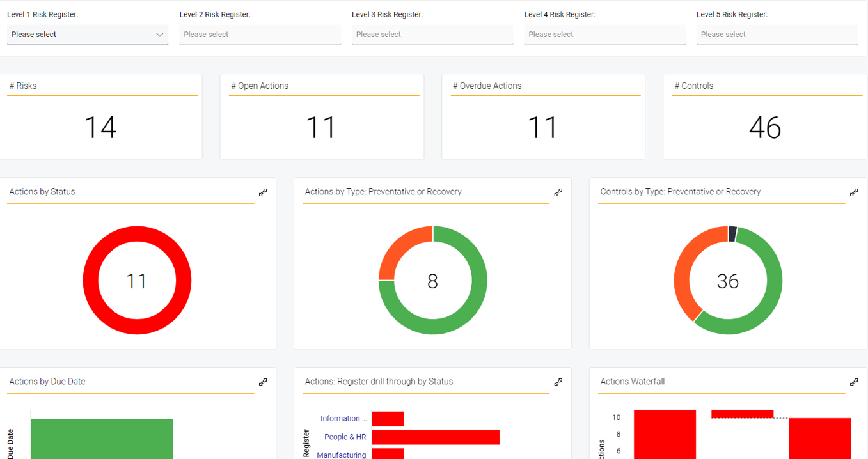
Task: Open the Level 1 Risk Register dropdown
Action: click(88, 35)
